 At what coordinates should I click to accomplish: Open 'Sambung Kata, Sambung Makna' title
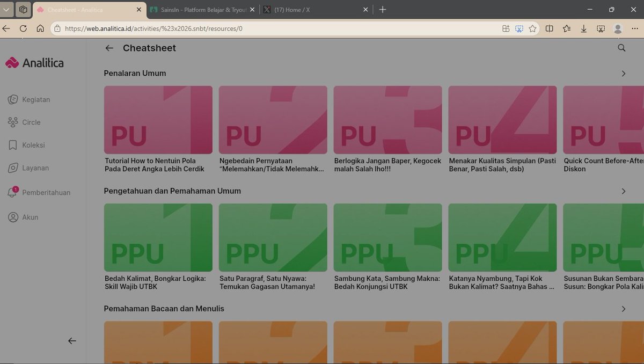pos(387,282)
